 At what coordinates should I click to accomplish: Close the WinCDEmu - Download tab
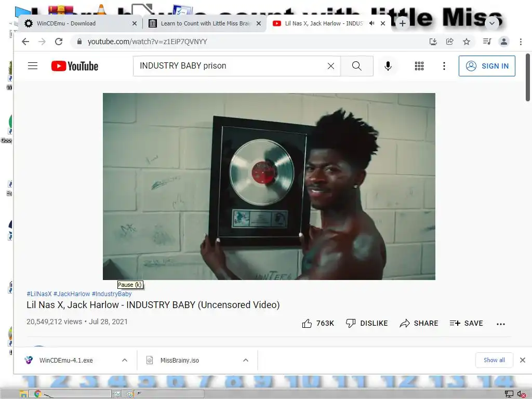tap(135, 23)
